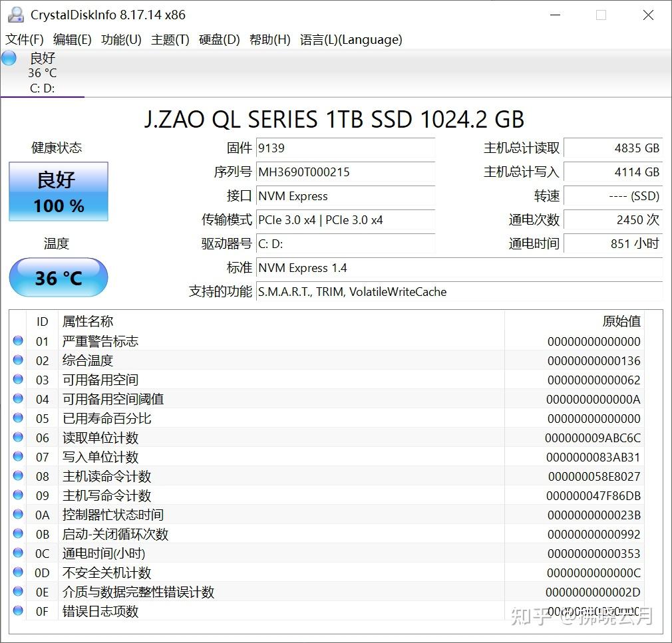This screenshot has height=643, width=672.
Task: Click the status dot beside 不安全关机计数
Action: tap(17, 572)
